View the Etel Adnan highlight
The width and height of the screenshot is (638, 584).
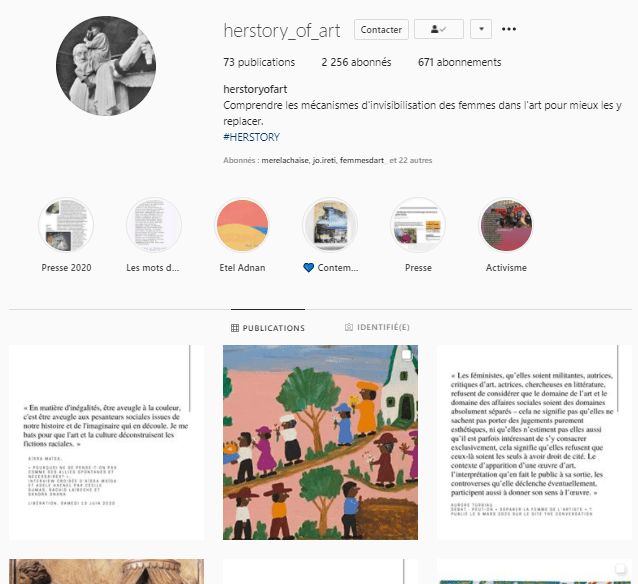pyautogui.click(x=242, y=225)
